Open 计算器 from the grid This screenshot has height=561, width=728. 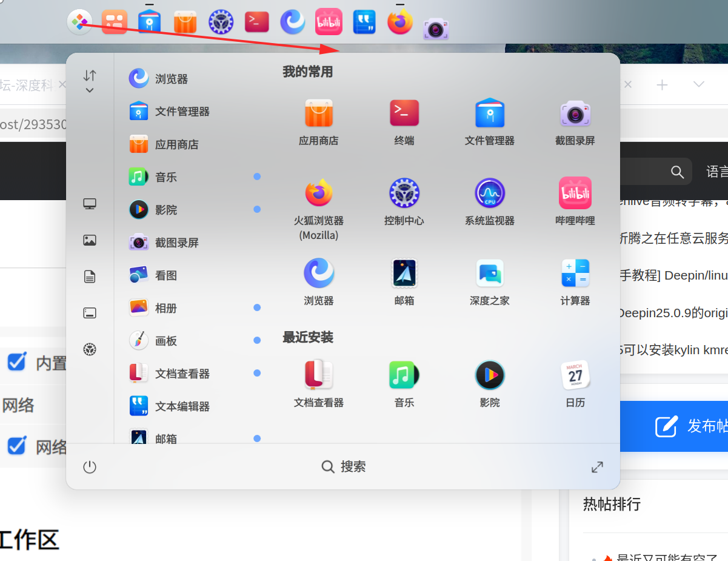pos(575,283)
